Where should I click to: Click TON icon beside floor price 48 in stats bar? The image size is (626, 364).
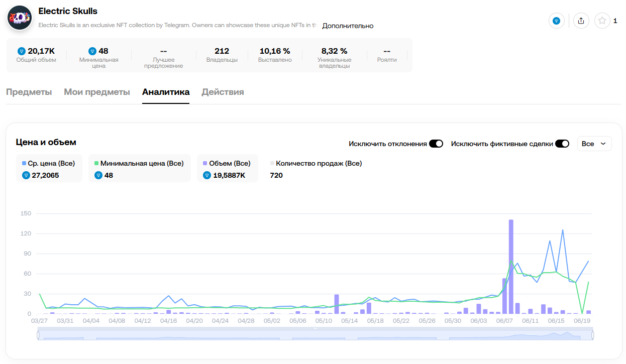[x=92, y=51]
